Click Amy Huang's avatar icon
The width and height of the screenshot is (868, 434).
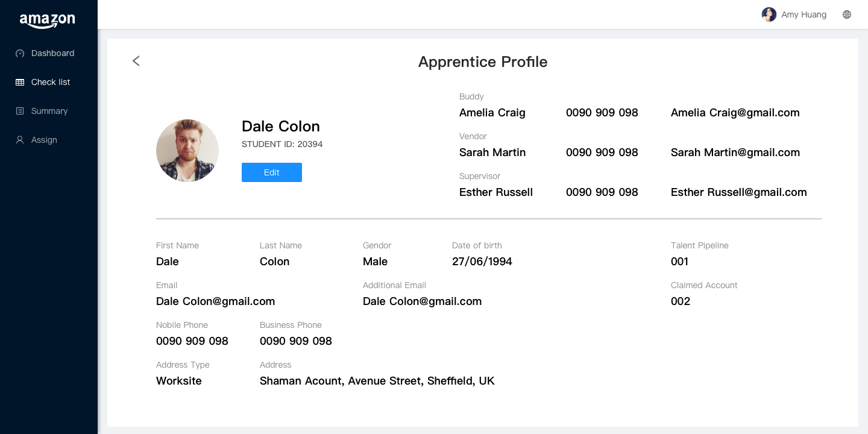(x=769, y=14)
